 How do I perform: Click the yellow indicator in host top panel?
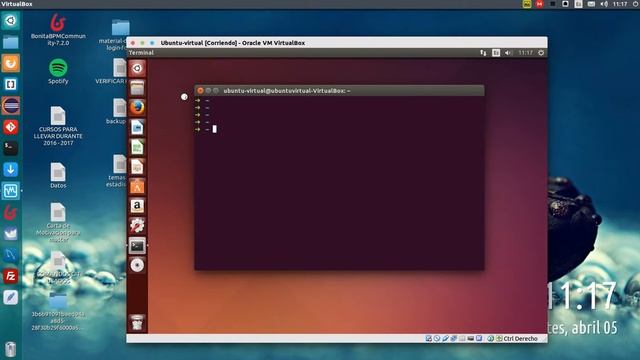(527, 4)
